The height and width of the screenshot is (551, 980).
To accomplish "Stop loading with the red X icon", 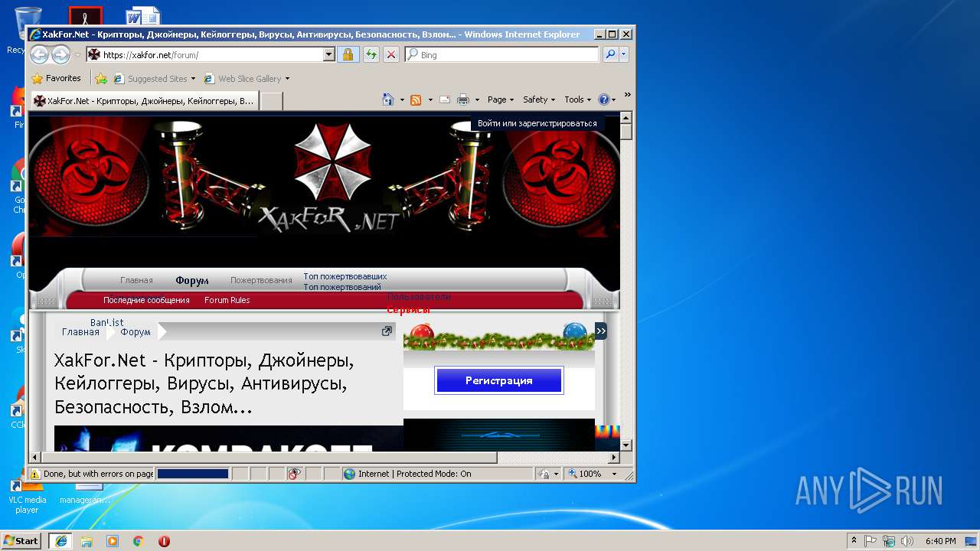I will (x=391, y=54).
